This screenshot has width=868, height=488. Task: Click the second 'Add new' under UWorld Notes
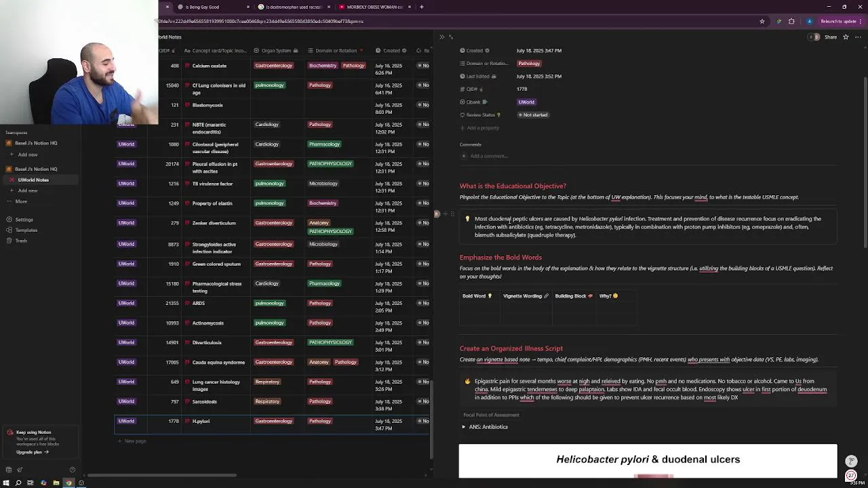tap(27, 190)
